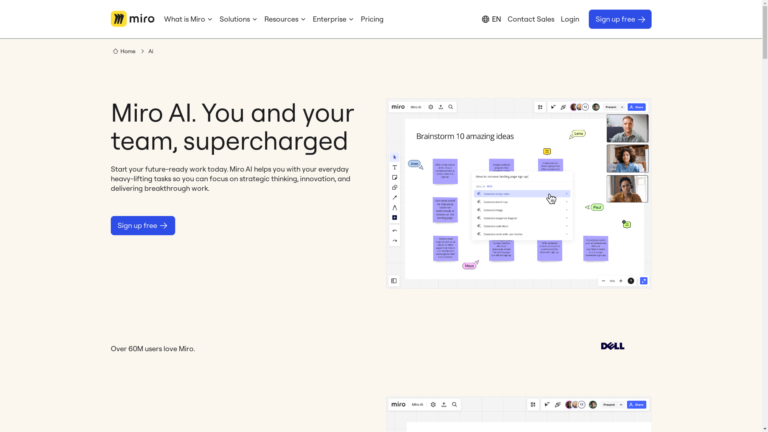Click zoom in plus in hero board
The image size is (768, 432).
point(621,281)
